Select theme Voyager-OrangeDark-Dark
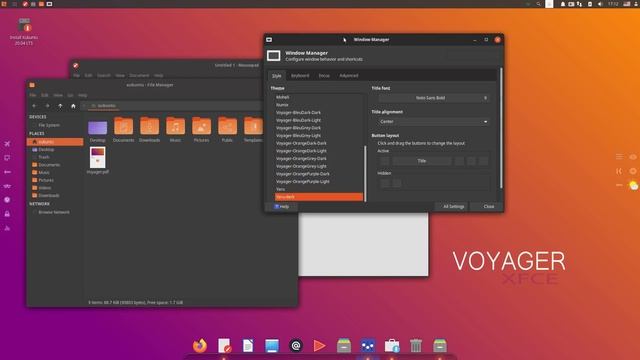 pos(318,143)
